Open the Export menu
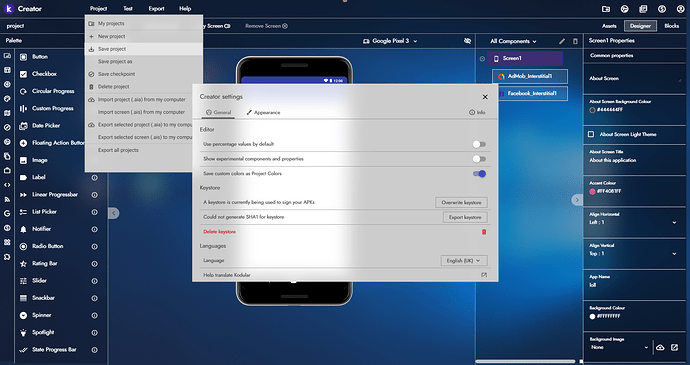Image resolution: width=690 pixels, height=365 pixels. point(156,8)
